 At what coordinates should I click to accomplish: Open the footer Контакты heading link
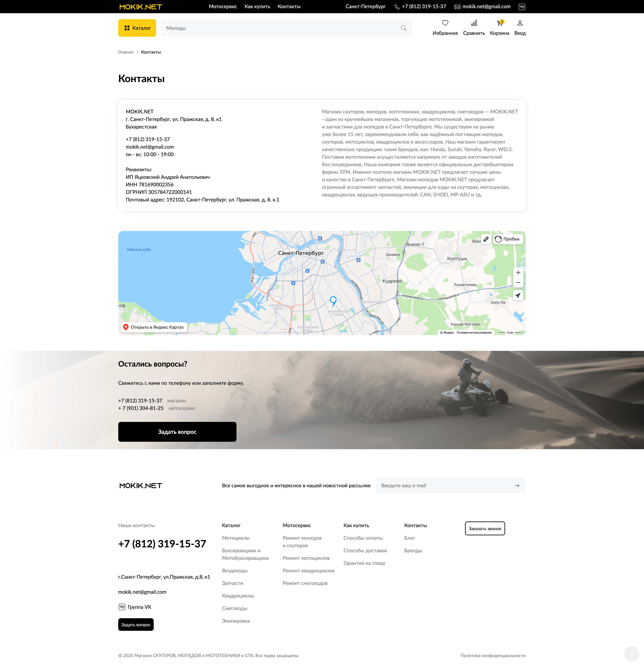(x=415, y=525)
